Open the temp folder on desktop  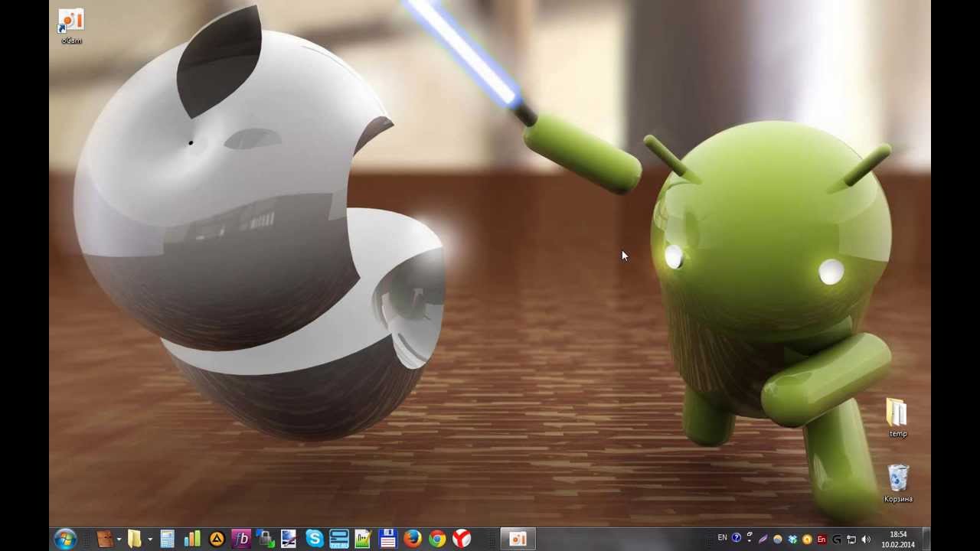coord(897,419)
